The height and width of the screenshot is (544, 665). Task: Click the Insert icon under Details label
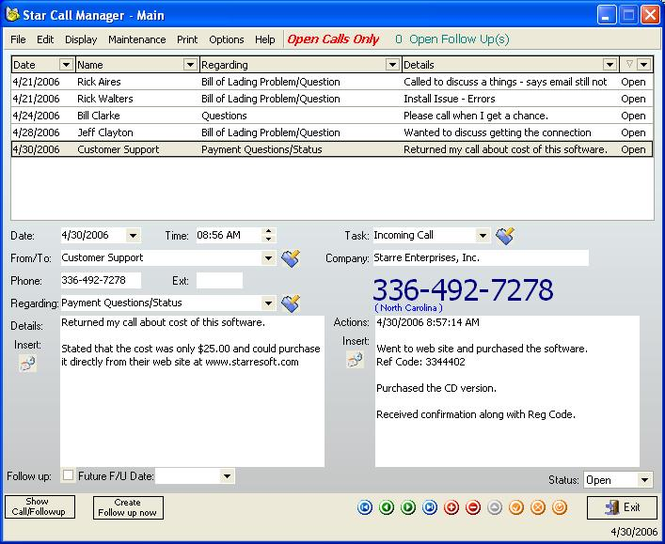point(28,364)
